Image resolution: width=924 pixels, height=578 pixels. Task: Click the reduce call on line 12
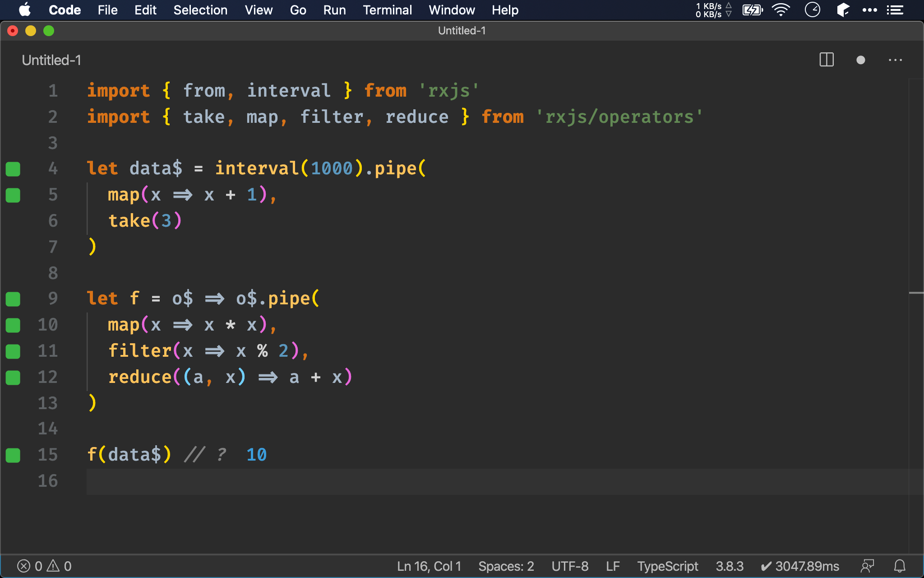(x=230, y=377)
